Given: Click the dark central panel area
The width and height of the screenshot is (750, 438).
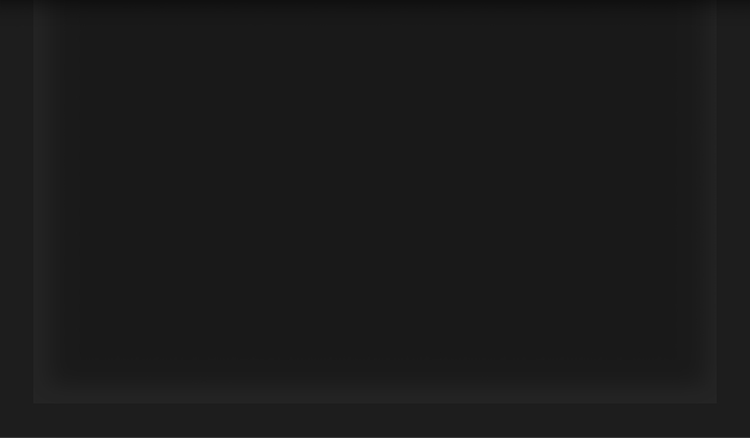Looking at the screenshot, I should pos(375,191).
